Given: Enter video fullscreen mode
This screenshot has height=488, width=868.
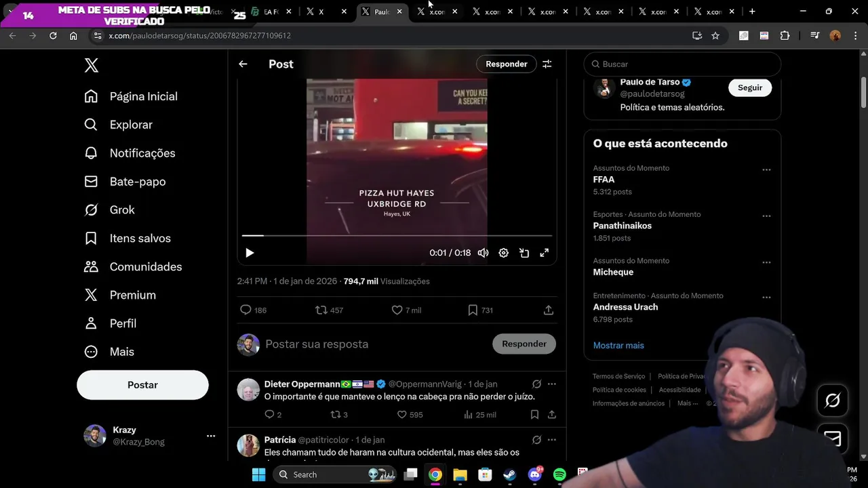Looking at the screenshot, I should click(544, 253).
